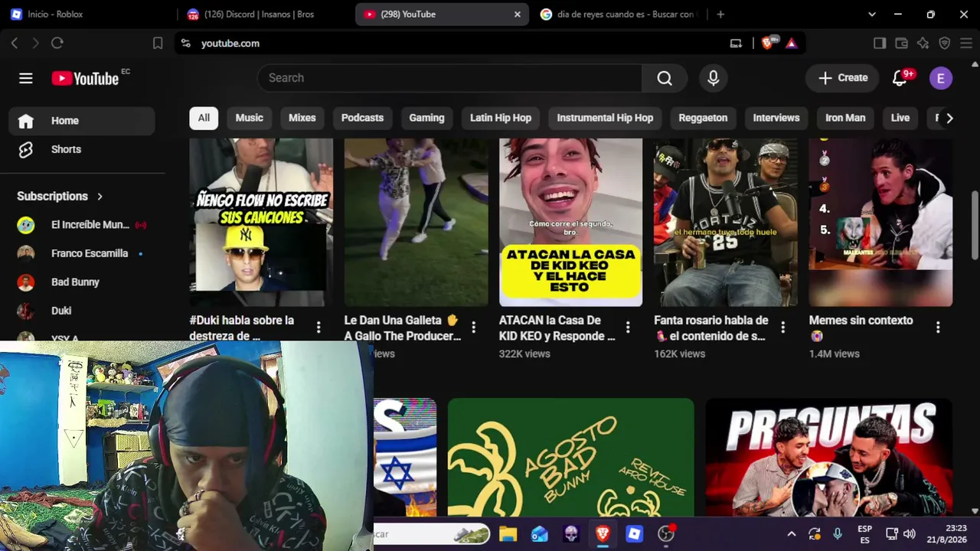The height and width of the screenshot is (551, 980).
Task: Bookmark this page in the address bar
Action: pyautogui.click(x=158, y=44)
